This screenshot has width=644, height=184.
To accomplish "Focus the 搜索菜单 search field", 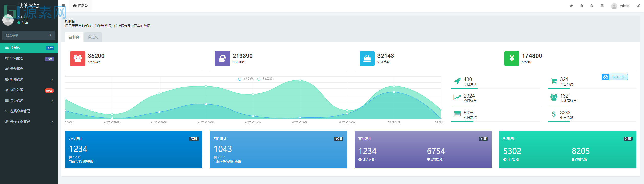I will pos(25,35).
